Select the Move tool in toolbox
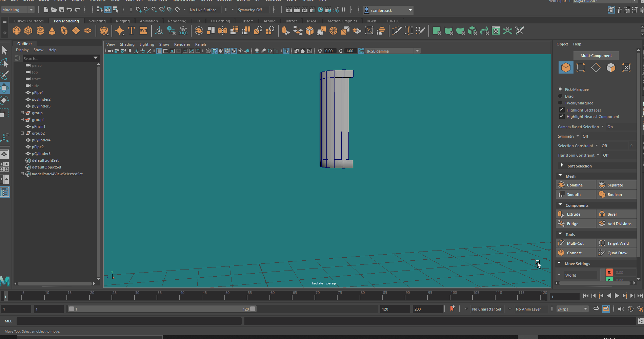 4,88
